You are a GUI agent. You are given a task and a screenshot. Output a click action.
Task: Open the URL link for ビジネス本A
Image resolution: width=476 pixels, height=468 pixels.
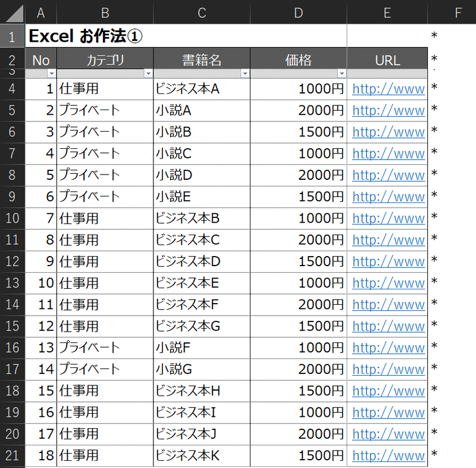(389, 89)
